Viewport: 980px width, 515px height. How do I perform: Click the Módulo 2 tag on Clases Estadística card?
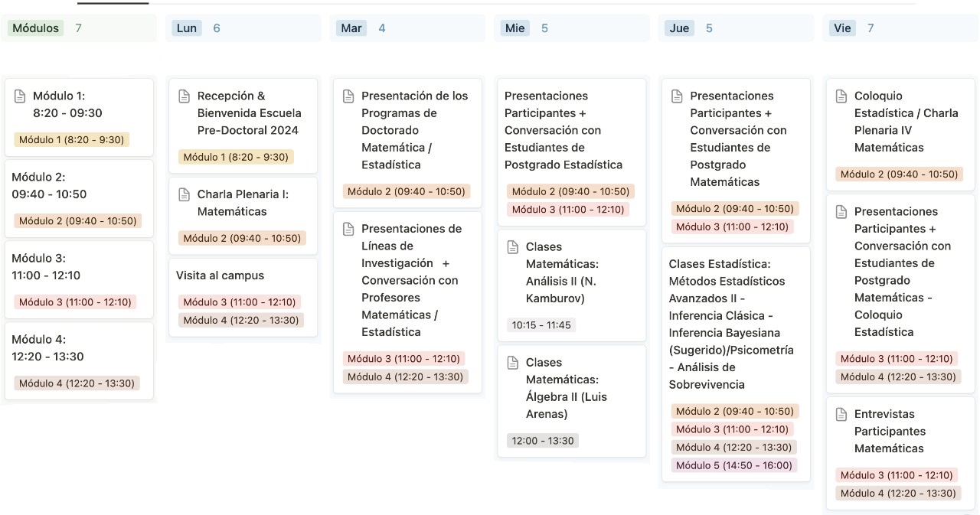[x=735, y=411]
